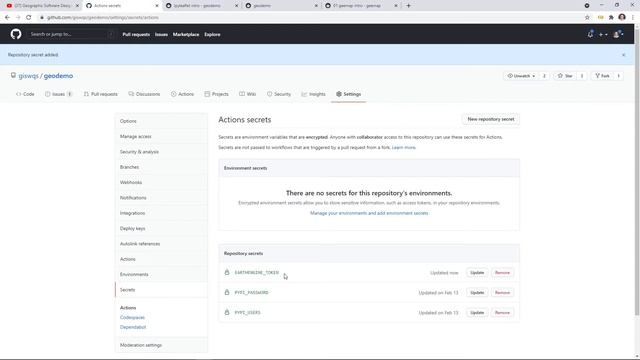This screenshot has height=360, width=640.
Task: Open Marketplace in top navigation
Action: [186, 35]
